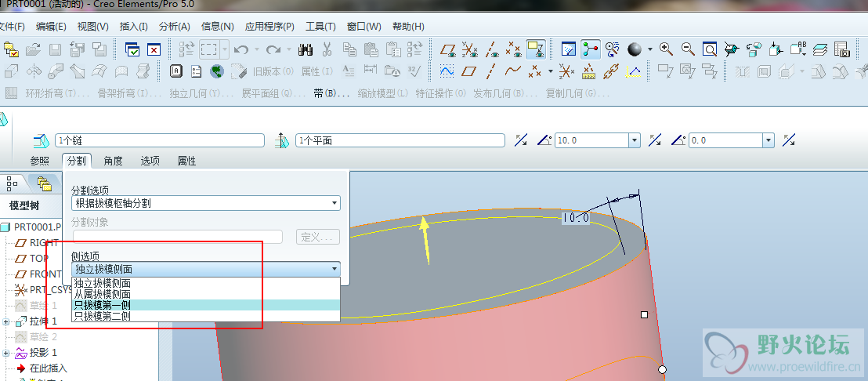The image size is (868, 381).
Task: Toggle annotation element display
Action: [x=535, y=50]
